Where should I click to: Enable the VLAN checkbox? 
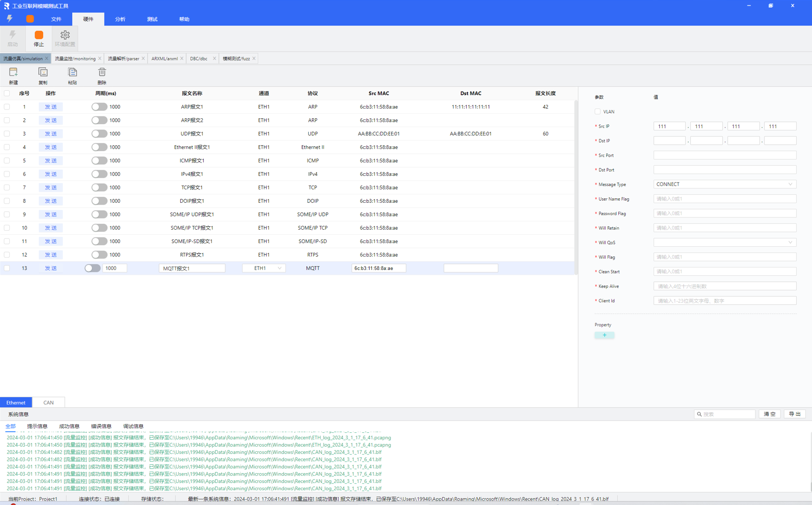597,111
